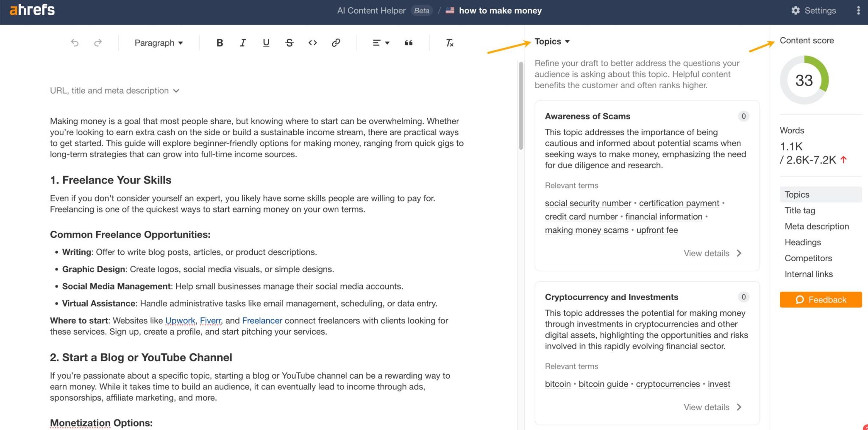868x430 pixels.
Task: Select Competitors in the right sidebar
Action: (808, 258)
